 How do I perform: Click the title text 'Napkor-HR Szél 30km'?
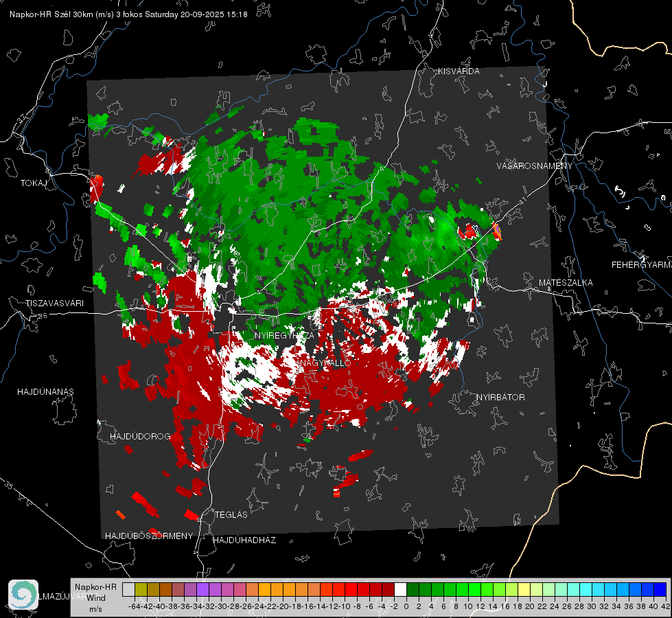click(x=52, y=14)
